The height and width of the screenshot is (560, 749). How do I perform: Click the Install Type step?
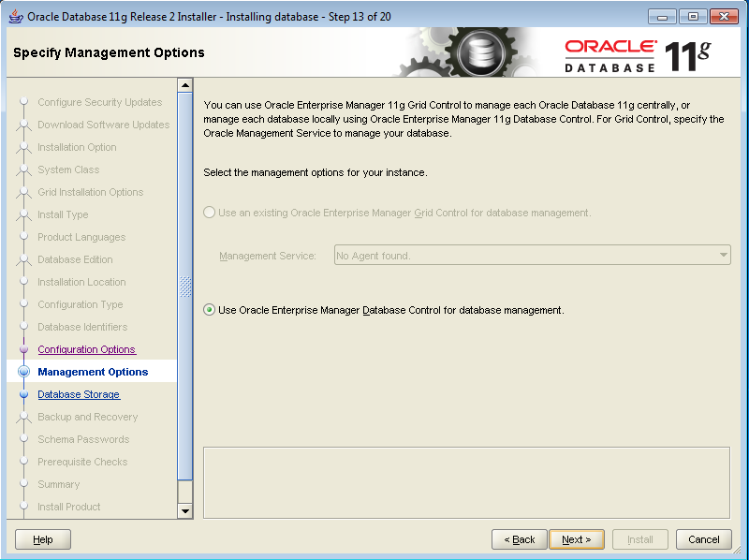coord(63,214)
